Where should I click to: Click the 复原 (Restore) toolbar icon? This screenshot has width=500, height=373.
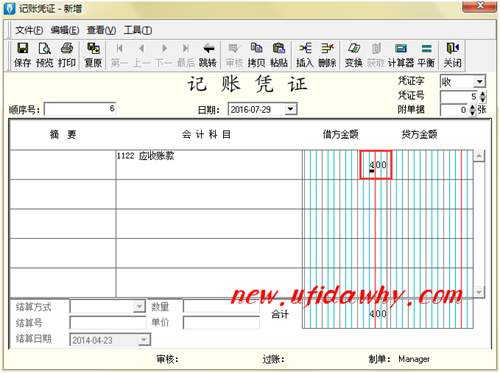[93, 55]
